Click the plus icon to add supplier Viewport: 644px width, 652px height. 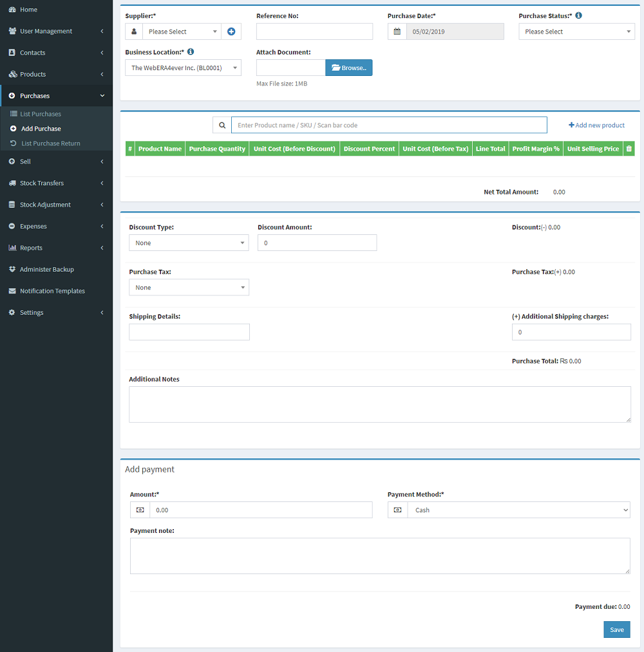(231, 32)
